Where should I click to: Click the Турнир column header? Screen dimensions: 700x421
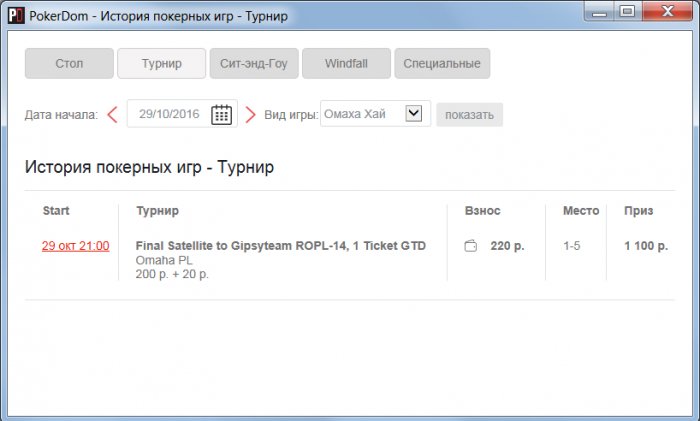point(158,211)
